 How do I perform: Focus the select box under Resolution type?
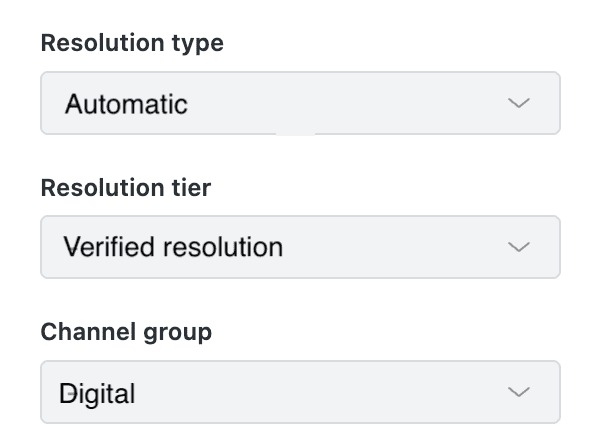click(300, 103)
